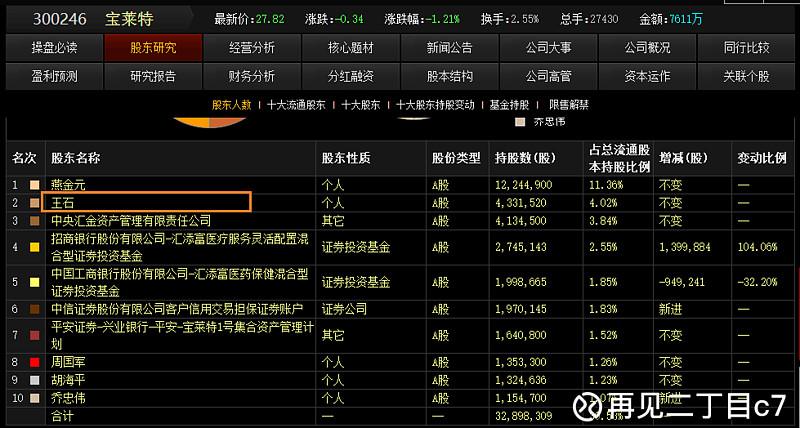The height and width of the screenshot is (428, 800).
Task: Click the 变动比例 column header
Action: [761, 158]
